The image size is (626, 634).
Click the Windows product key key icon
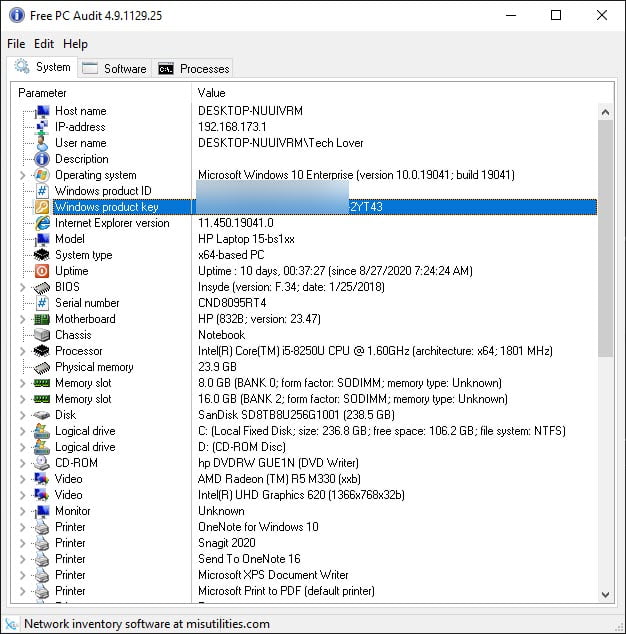[x=42, y=207]
